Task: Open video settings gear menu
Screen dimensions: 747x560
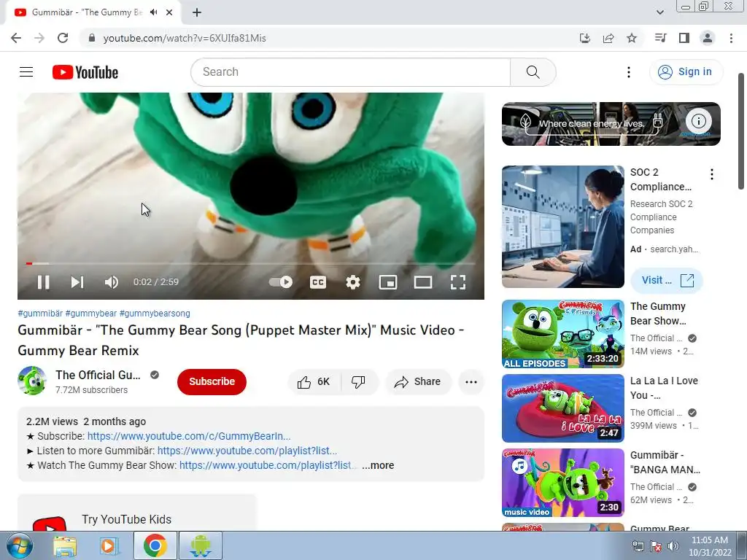Action: click(x=352, y=282)
